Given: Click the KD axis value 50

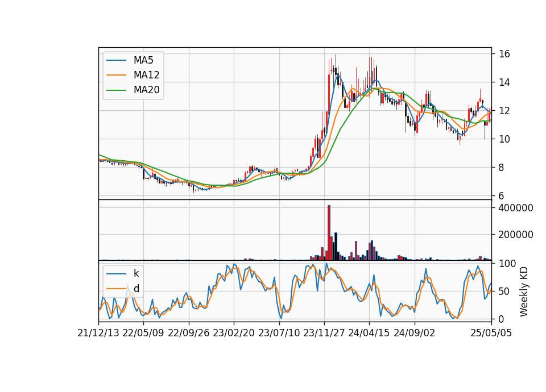Looking at the screenshot, I should (x=504, y=291).
